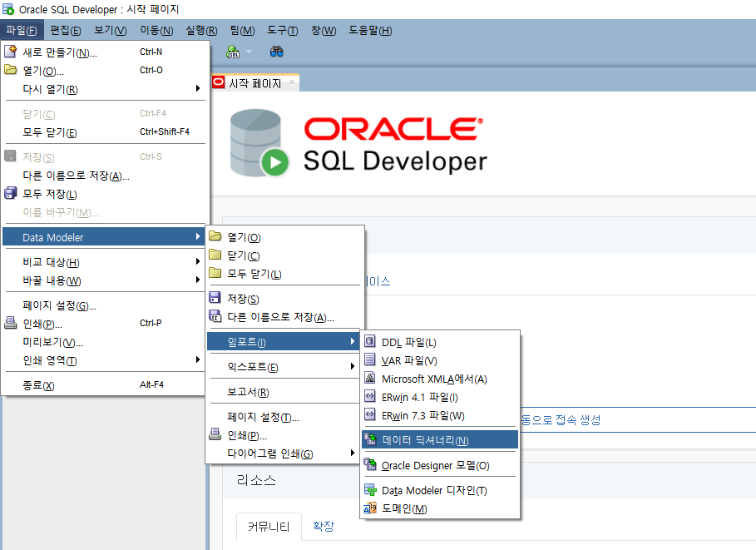Open the 팀(M) menu
Image resolution: width=756 pixels, height=550 pixels.
[x=242, y=31]
